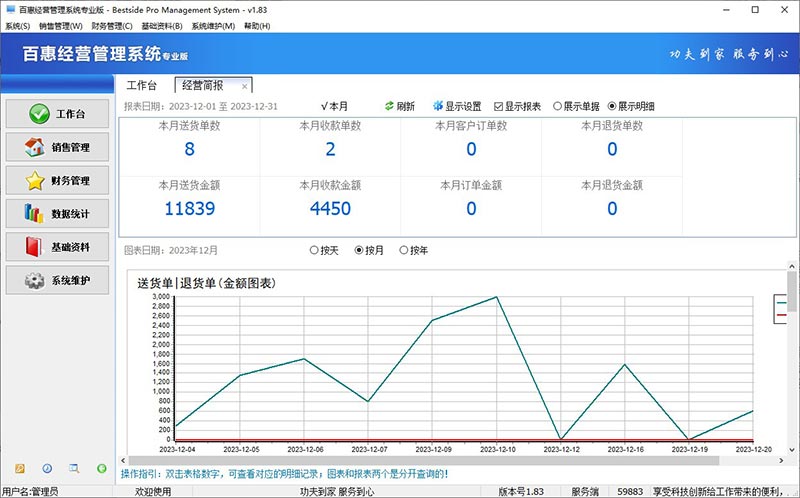Open 显示设置 display settings
Screen dimensions: 800x498
coord(438,107)
